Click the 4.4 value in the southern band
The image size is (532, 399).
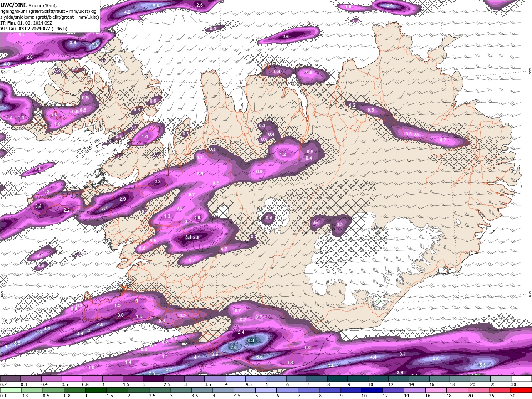[373, 357]
